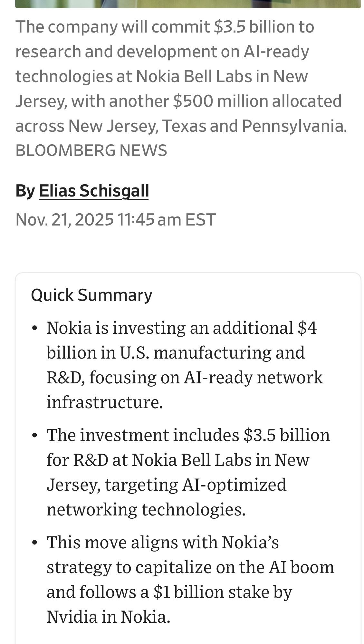This screenshot has height=644, width=364.
Task: Tap the bullet dot before "The investment includes"
Action: (35, 436)
